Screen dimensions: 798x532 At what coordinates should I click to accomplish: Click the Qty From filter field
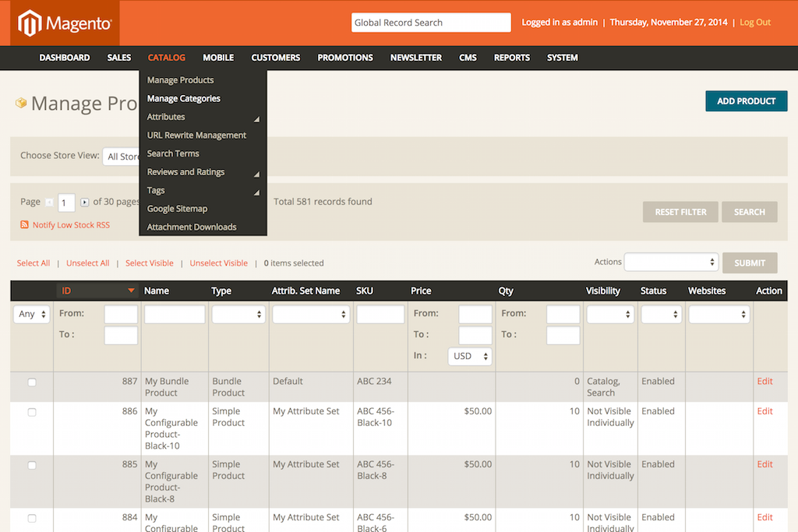(563, 315)
